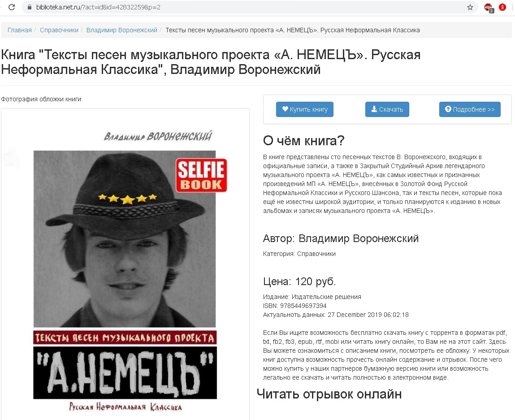
Task: Click the browser address bar URL
Action: coord(98,7)
